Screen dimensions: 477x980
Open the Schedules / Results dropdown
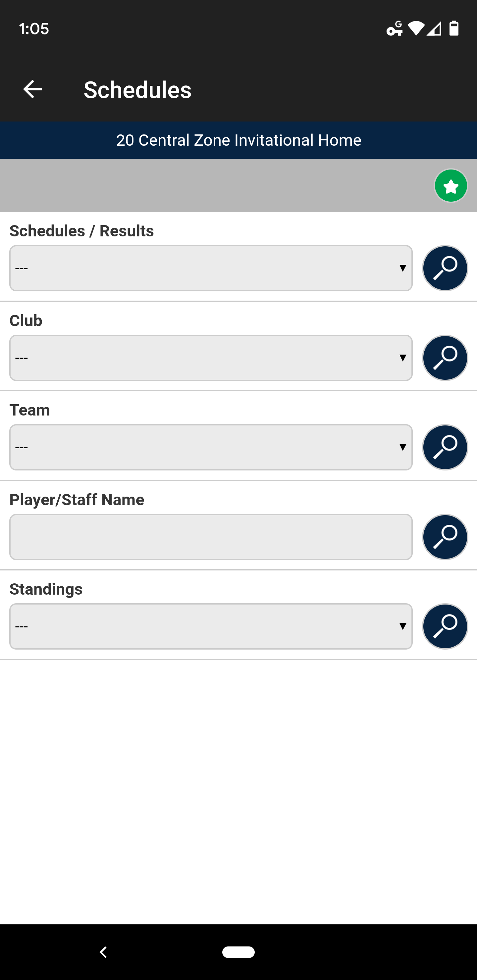211,268
